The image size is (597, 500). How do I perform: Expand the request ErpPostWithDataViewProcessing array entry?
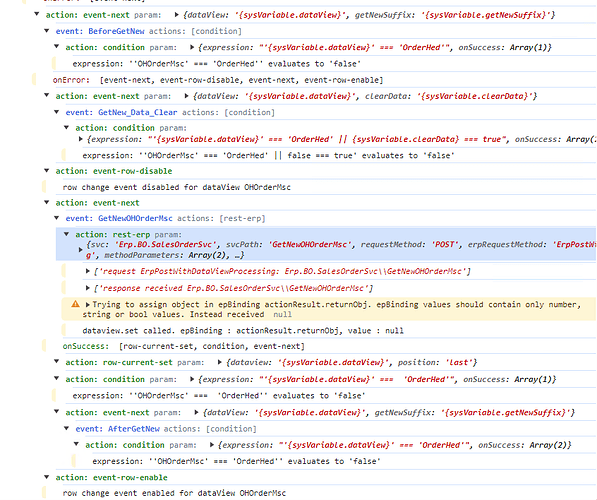click(88, 271)
